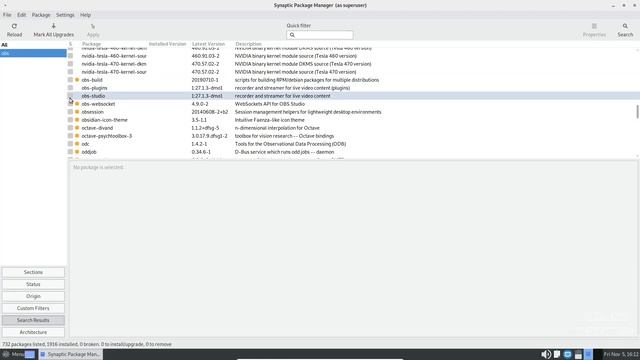Open the clipboard tray icon
Screen dimensions: 640x360
pos(557,354)
